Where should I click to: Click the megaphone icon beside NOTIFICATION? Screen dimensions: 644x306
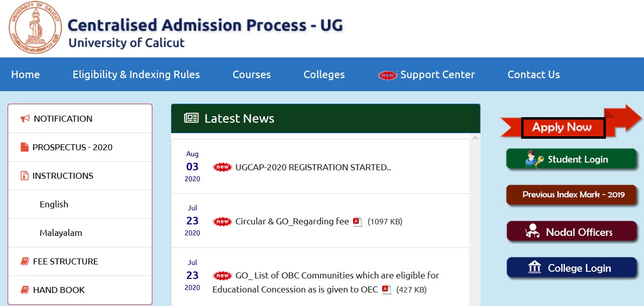[25, 119]
